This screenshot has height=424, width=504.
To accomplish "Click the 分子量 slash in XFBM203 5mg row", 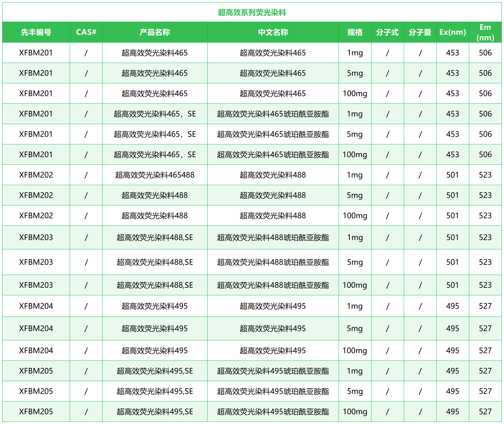I will 420,262.
